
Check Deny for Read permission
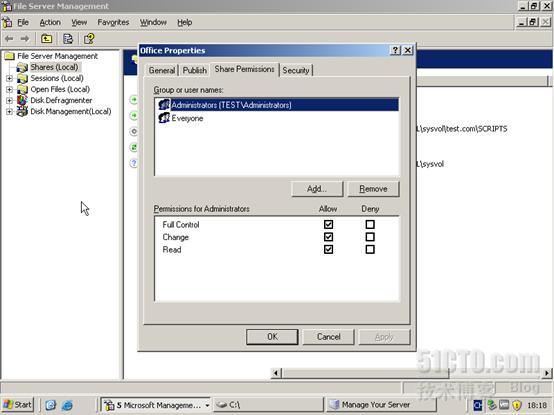tap(370, 249)
